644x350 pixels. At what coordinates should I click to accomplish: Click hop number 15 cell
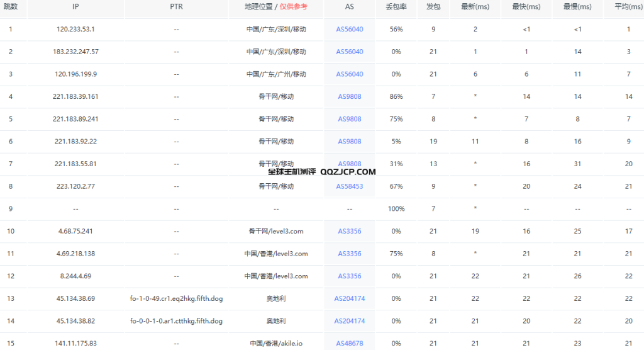click(11, 344)
